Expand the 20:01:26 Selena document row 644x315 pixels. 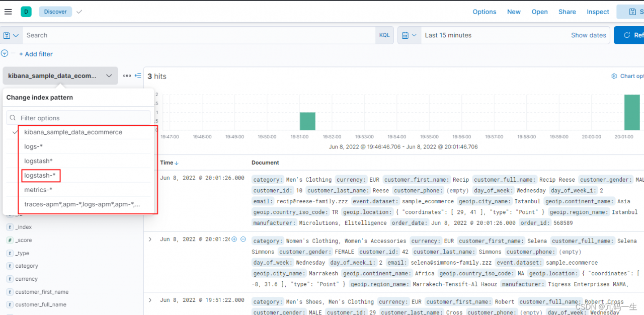[x=150, y=239]
